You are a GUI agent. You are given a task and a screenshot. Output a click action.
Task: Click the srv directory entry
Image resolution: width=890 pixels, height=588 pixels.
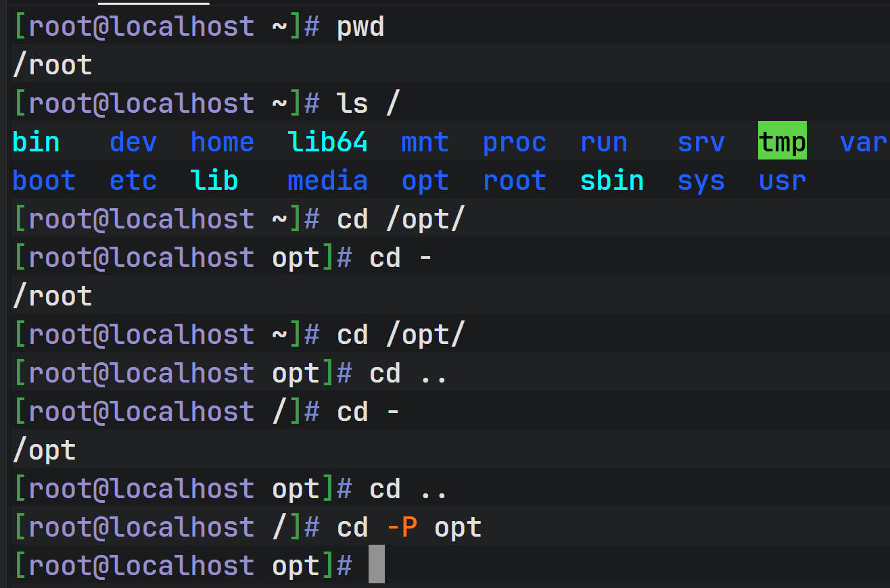point(701,142)
